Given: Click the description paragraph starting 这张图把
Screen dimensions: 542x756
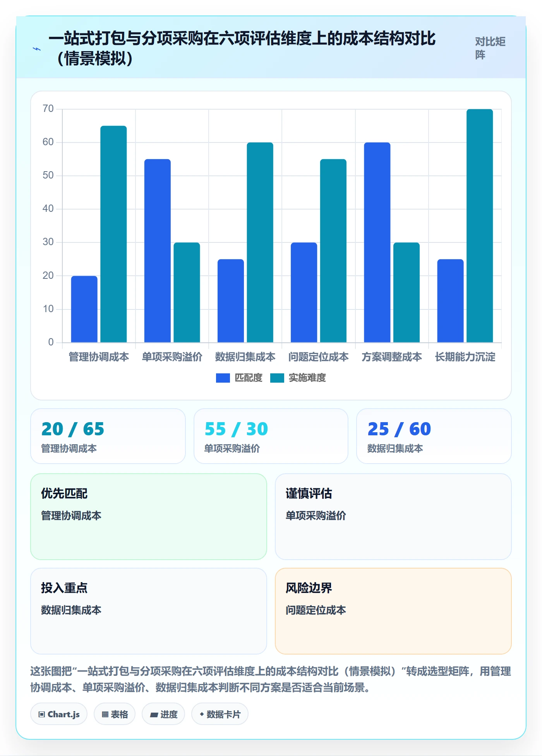Looking at the screenshot, I should click(271, 679).
